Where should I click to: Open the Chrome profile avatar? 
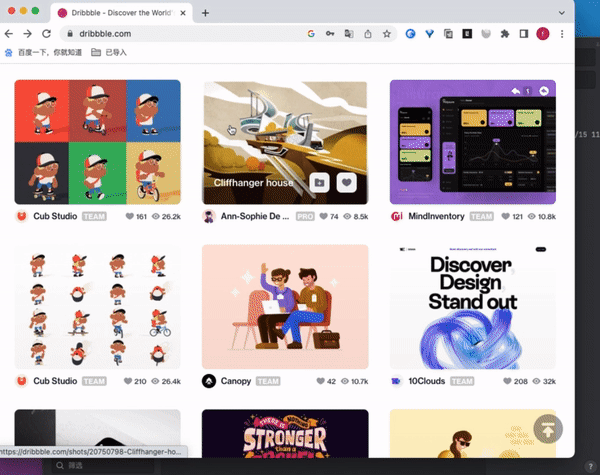pos(543,34)
